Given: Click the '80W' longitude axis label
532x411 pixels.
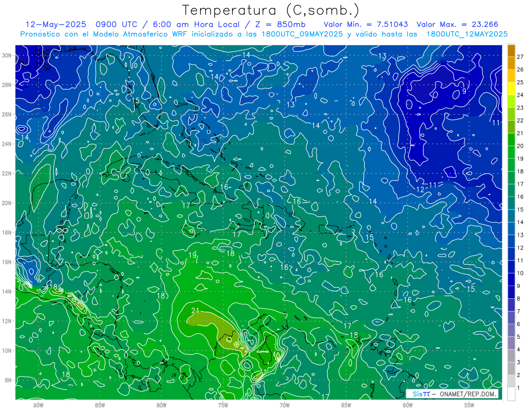Looking at the screenshot, I should pos(161,406).
